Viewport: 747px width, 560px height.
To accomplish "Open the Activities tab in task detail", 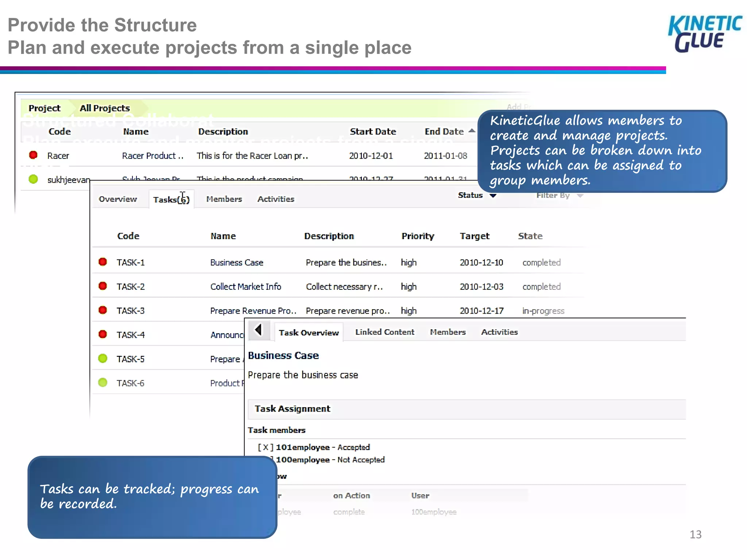I will [499, 332].
